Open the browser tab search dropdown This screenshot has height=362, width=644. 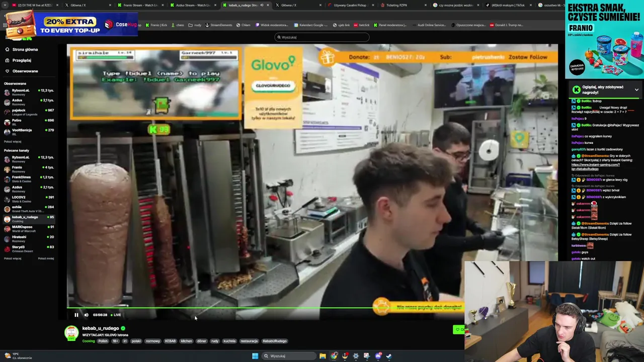5,5
